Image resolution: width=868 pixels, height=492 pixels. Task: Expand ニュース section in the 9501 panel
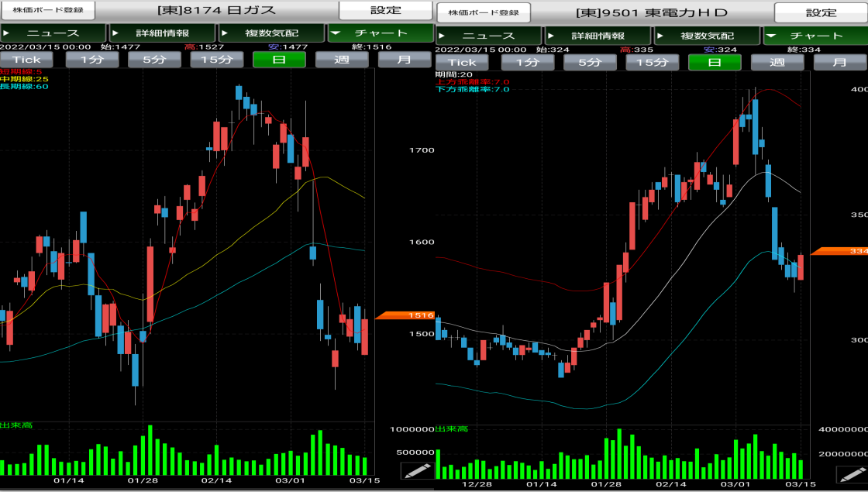click(x=489, y=36)
